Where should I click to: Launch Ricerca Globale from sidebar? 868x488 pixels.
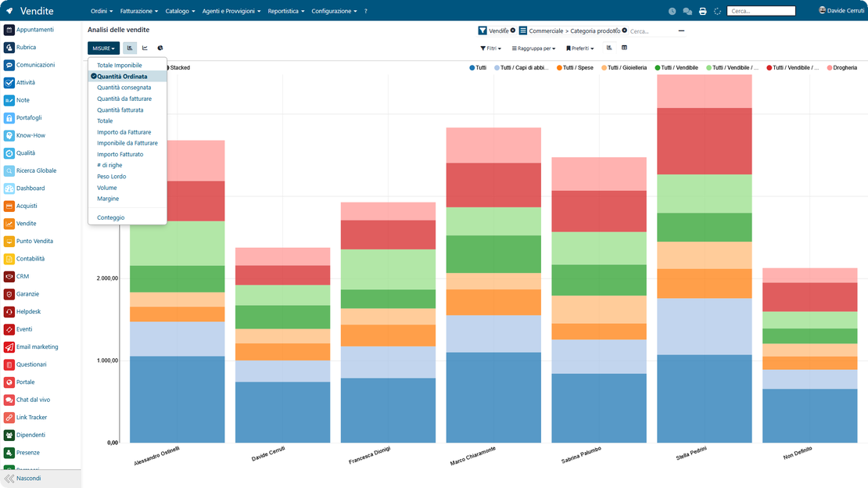tap(30, 170)
